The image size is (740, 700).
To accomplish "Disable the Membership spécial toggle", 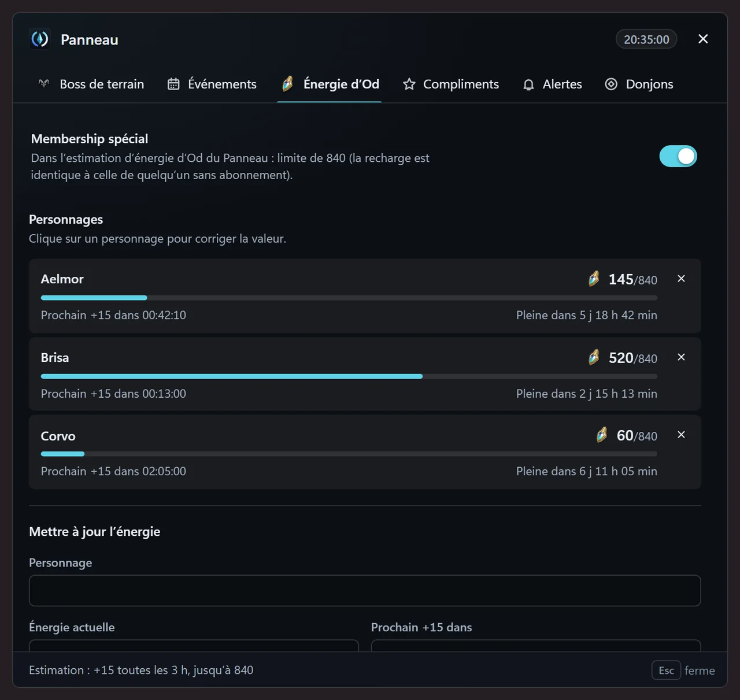I will [678, 156].
